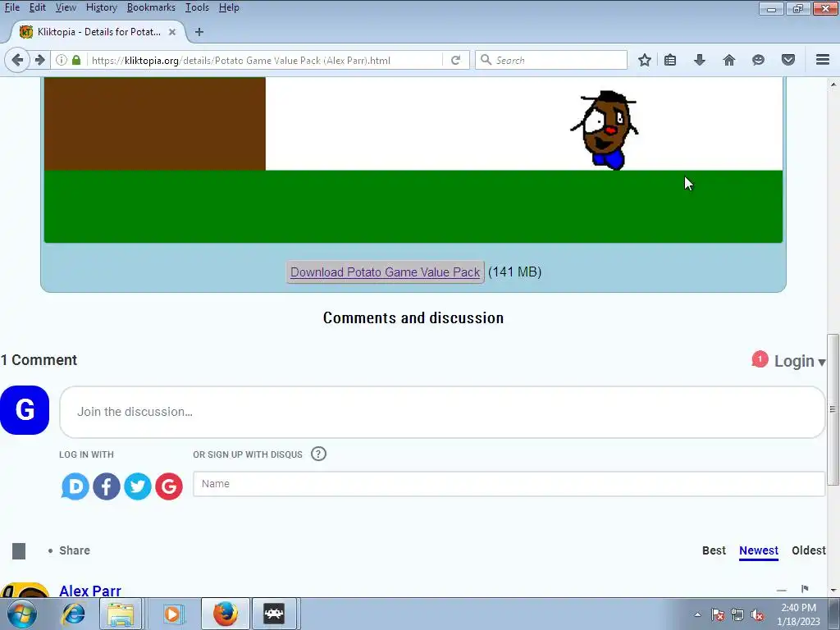Flag Alex Parr's comment
Image resolution: width=840 pixels, height=630 pixels.
point(805,589)
